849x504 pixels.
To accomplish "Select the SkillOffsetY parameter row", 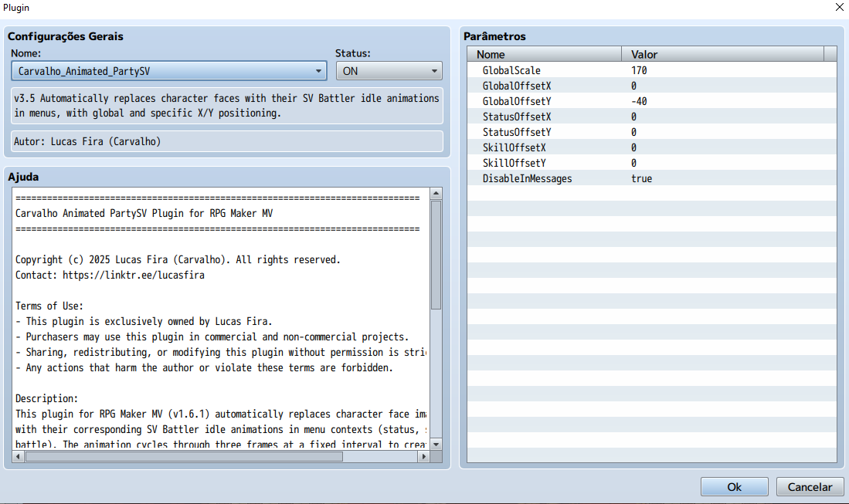I will click(x=652, y=163).
